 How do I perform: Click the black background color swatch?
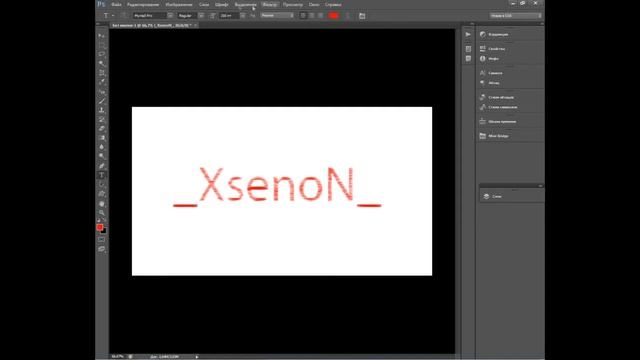coord(104,231)
